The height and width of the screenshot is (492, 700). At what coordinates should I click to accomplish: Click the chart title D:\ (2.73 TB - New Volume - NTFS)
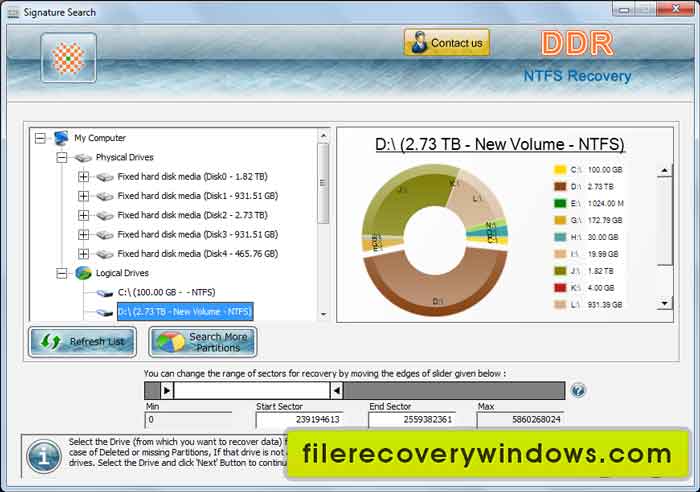[500, 145]
